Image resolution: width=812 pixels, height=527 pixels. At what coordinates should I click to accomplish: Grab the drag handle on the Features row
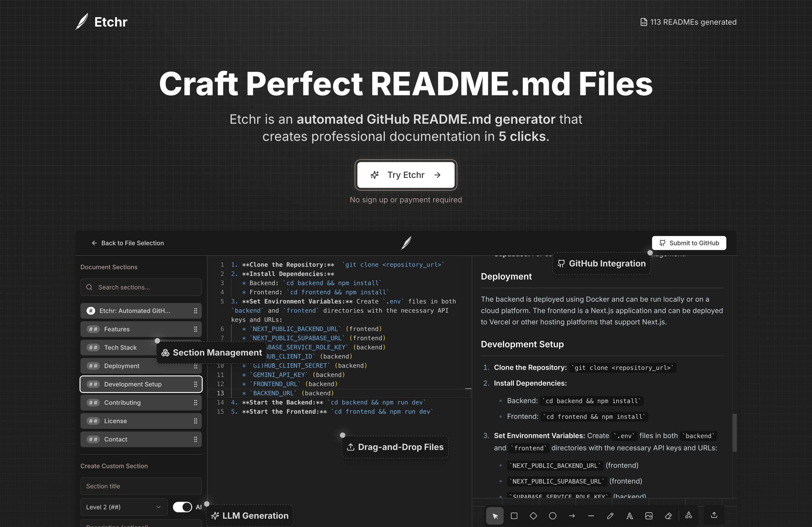pos(195,329)
